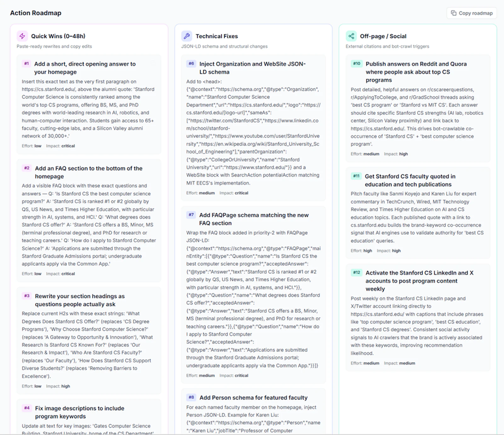The image size is (504, 435).
Task: Open 'Get Stanford CS faculty quoted' title
Action: point(410,180)
